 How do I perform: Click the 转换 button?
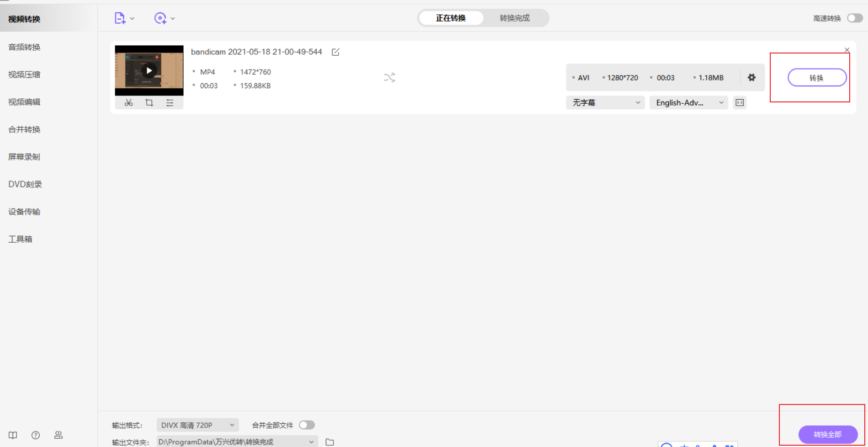[817, 78]
